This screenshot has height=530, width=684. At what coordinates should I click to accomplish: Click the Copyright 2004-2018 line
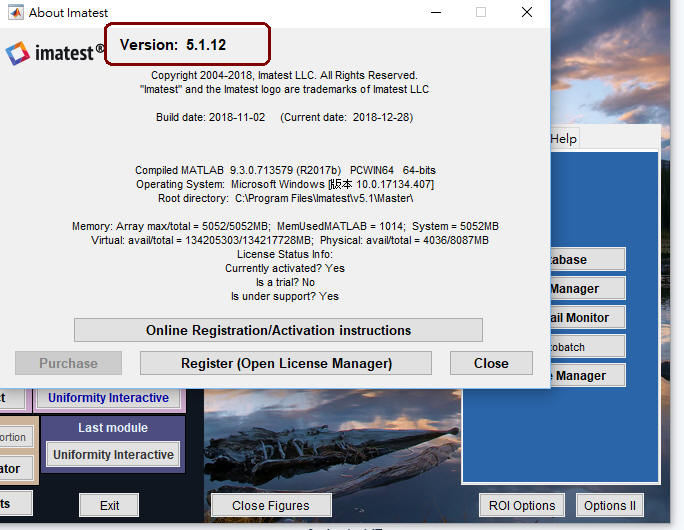point(284,75)
